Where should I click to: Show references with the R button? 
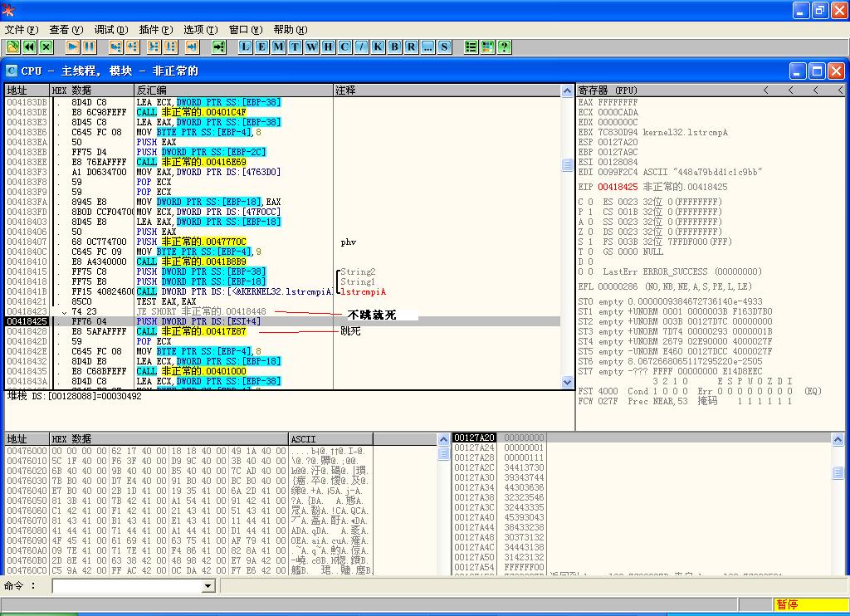pos(412,47)
